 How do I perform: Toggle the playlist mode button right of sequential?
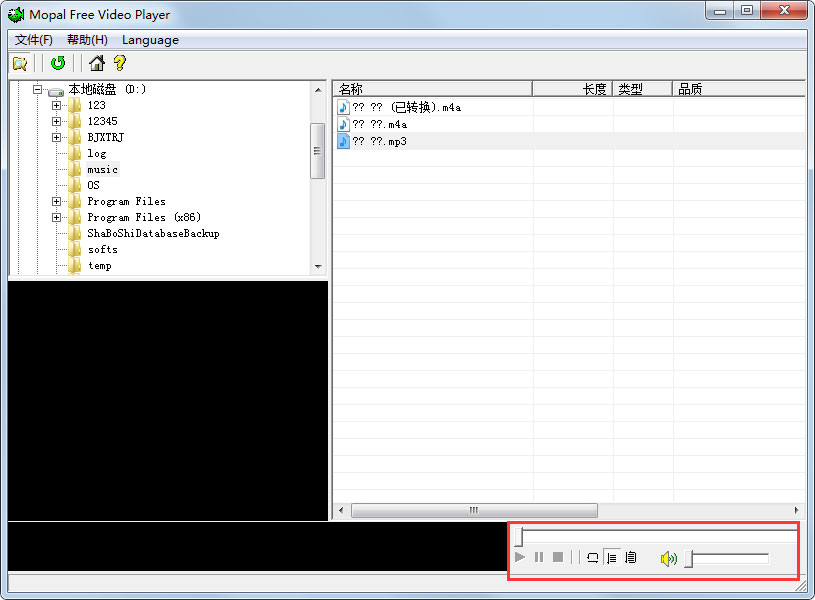click(x=630, y=558)
